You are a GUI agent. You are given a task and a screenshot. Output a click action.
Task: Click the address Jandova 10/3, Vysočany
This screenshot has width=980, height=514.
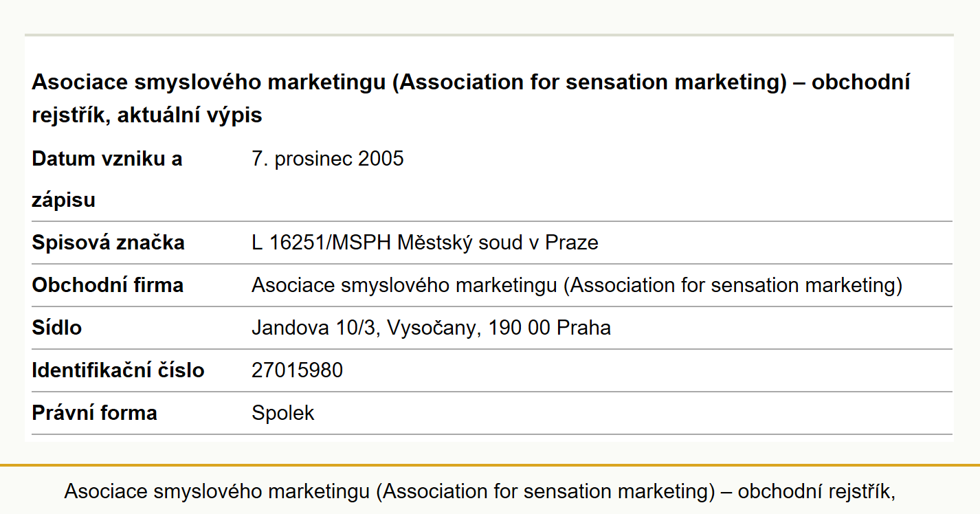[364, 328]
